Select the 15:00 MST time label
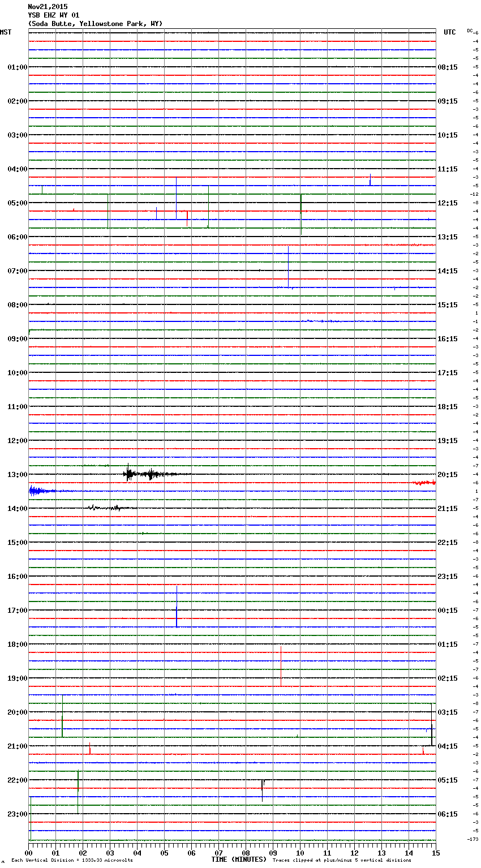Image resolution: width=481 pixels, height=868 pixels. point(18,543)
